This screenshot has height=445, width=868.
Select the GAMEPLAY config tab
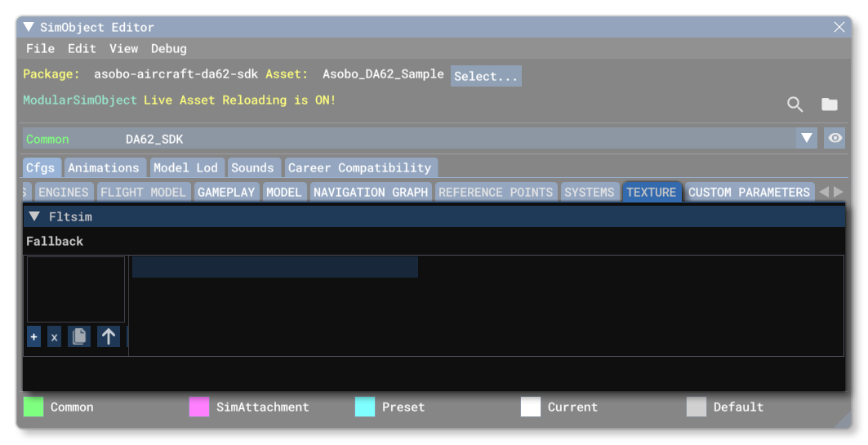click(x=226, y=192)
